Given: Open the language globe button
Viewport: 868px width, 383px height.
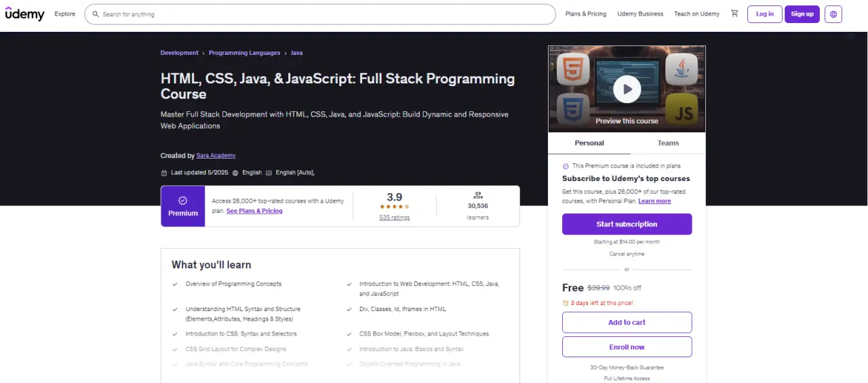Looking at the screenshot, I should pyautogui.click(x=833, y=14).
